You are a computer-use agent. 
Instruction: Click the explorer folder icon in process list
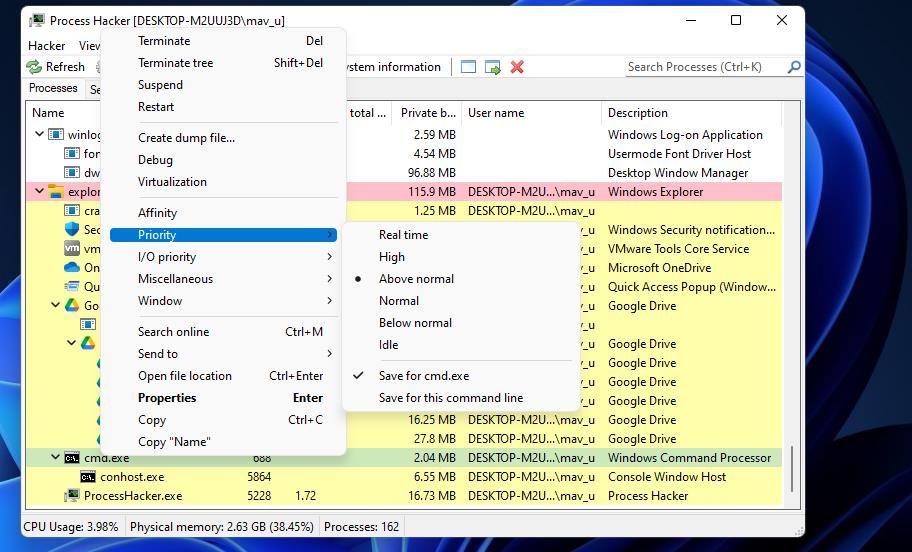(56, 191)
